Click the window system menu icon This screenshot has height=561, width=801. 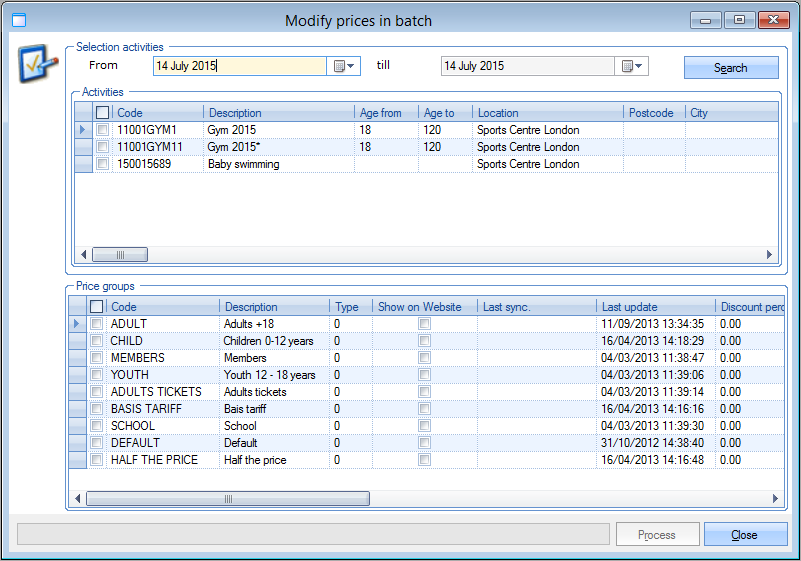[20, 20]
